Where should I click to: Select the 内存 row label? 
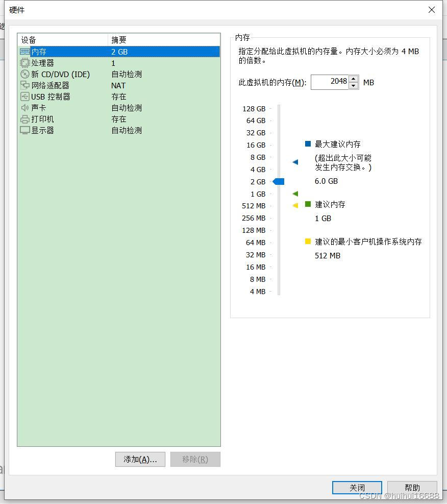39,52
